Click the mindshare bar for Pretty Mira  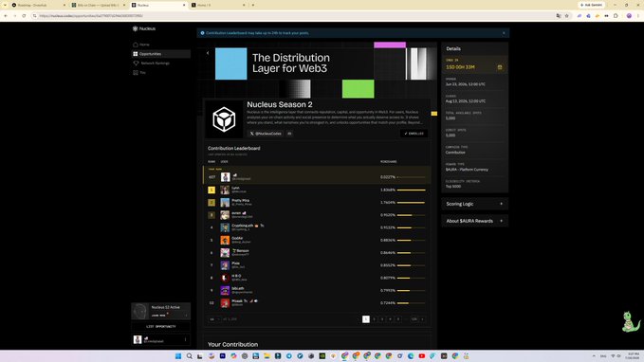point(411,203)
